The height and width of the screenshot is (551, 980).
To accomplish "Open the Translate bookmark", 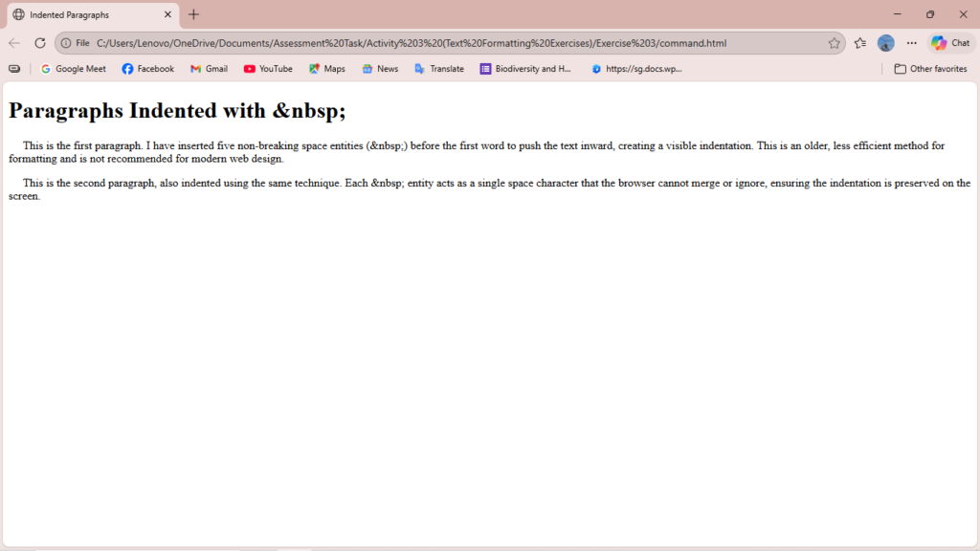I will click(438, 69).
